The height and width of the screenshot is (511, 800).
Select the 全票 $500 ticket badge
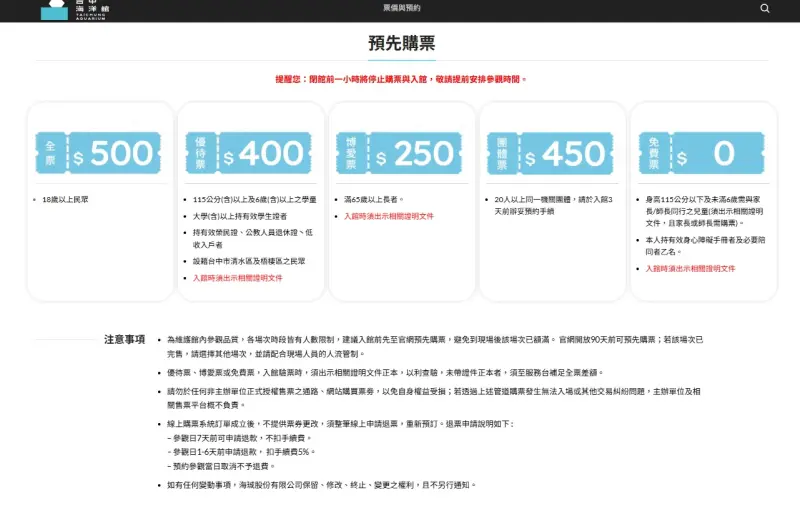(98, 153)
